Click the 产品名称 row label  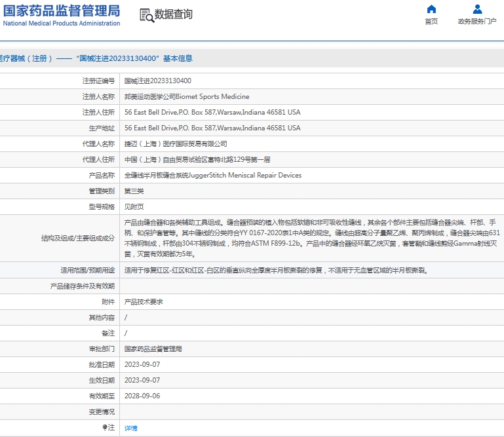[x=102, y=176]
